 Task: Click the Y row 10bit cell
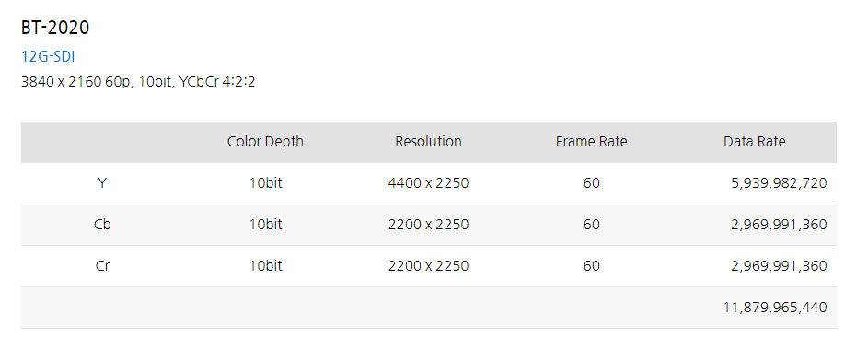point(265,183)
